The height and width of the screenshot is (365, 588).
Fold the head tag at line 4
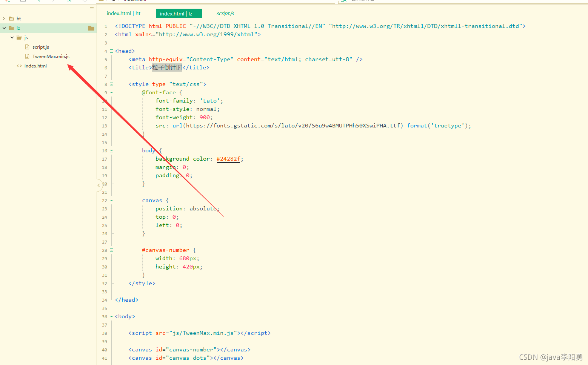111,51
